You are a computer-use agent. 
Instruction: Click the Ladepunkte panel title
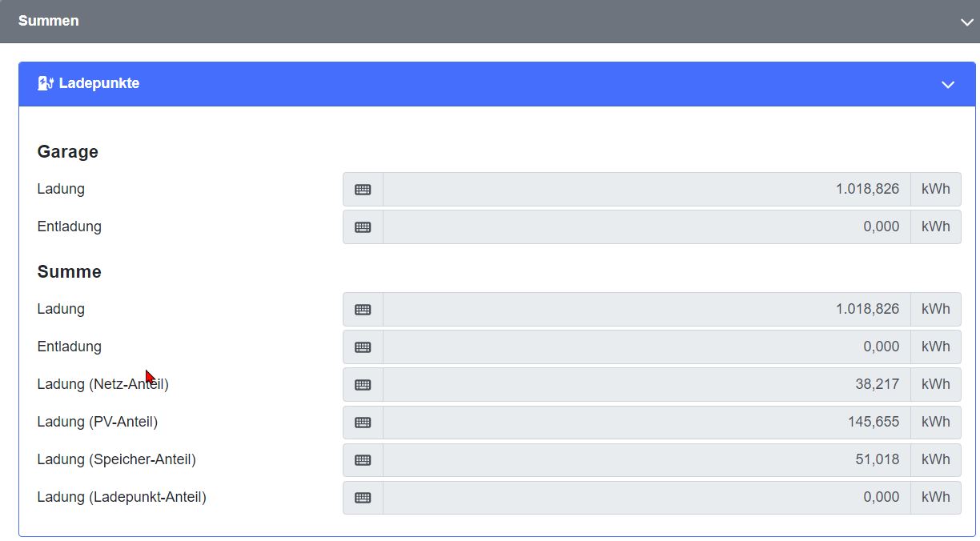tap(99, 83)
